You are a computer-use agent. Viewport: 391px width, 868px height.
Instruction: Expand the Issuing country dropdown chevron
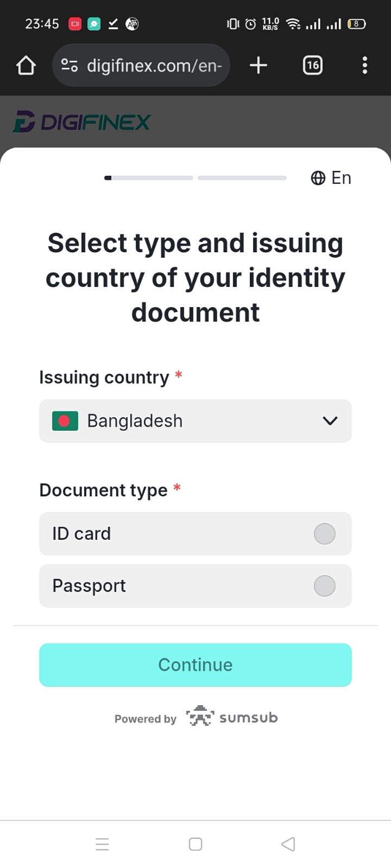coord(330,421)
